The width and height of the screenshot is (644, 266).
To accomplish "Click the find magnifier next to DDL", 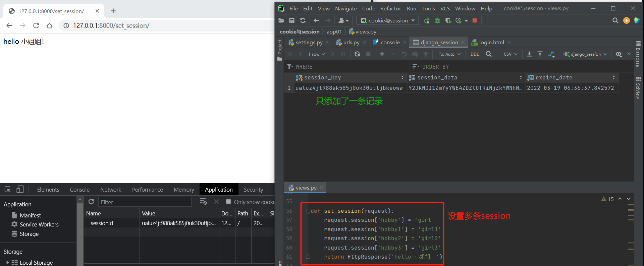I will (x=489, y=54).
